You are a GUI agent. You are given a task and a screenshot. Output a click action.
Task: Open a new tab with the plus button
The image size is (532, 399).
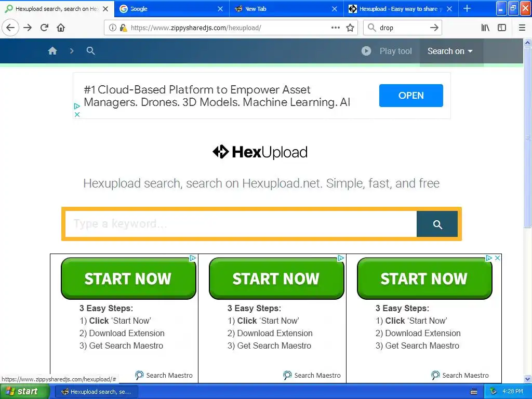[467, 8]
